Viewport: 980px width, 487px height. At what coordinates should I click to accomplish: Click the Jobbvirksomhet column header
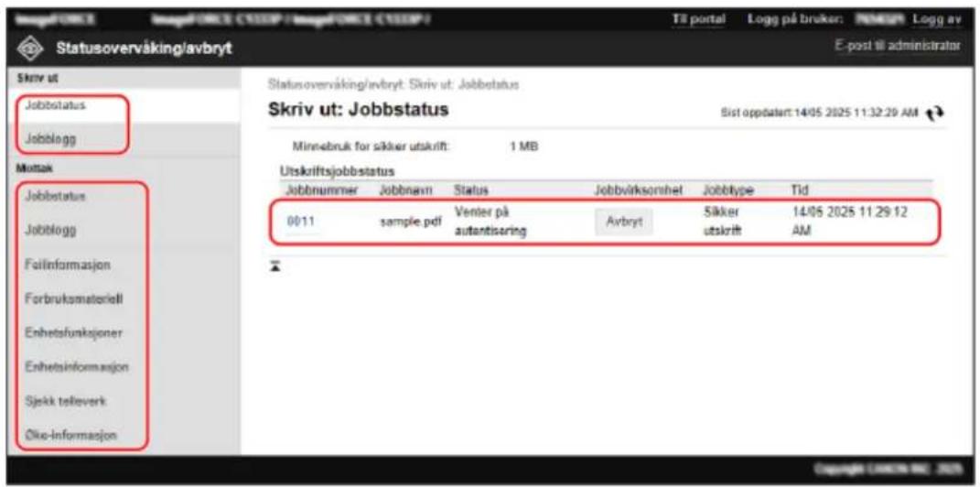[636, 189]
